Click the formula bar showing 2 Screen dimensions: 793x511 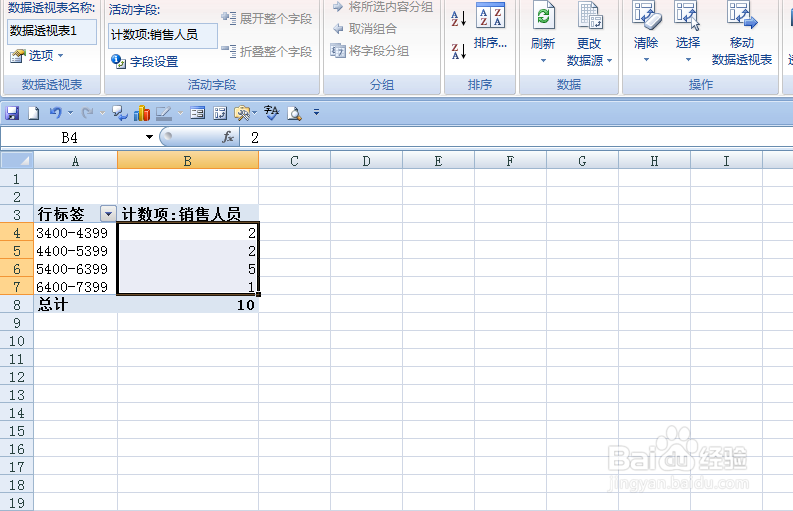tap(516, 138)
